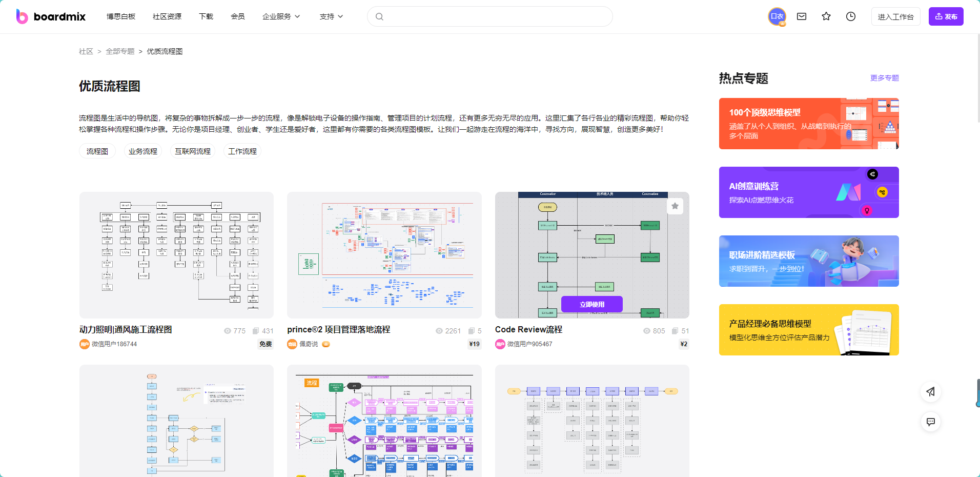Open the 职场进阶精选模板 banner

point(809,261)
